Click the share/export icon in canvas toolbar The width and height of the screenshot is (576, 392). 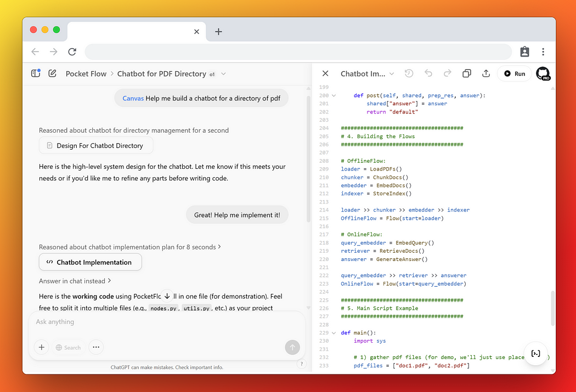coord(486,73)
